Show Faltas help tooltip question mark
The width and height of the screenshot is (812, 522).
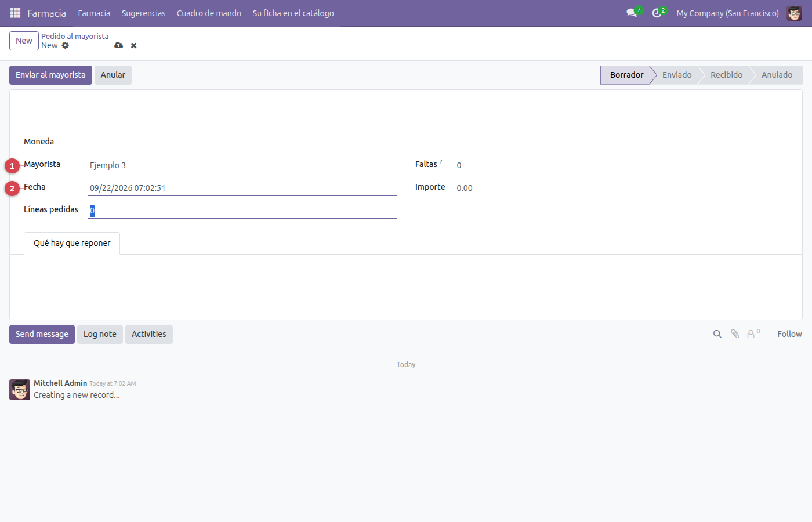441,162
